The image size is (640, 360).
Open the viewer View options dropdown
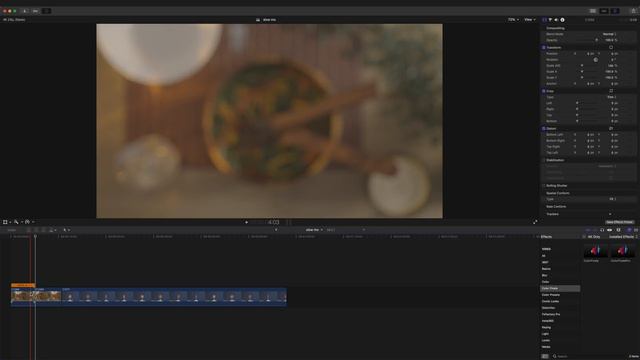click(529, 20)
